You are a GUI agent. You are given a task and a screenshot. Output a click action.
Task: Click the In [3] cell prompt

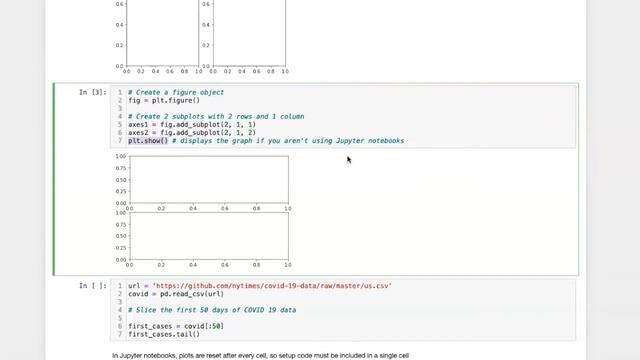point(93,92)
